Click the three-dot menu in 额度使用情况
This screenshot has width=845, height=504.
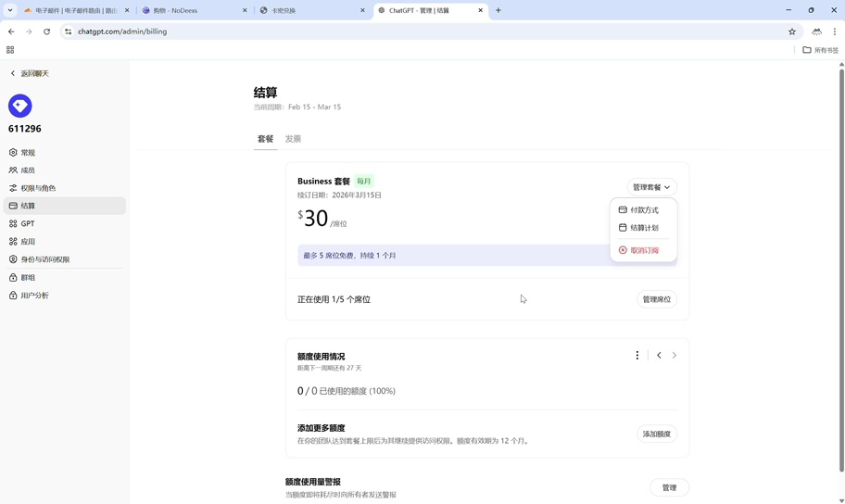(637, 356)
